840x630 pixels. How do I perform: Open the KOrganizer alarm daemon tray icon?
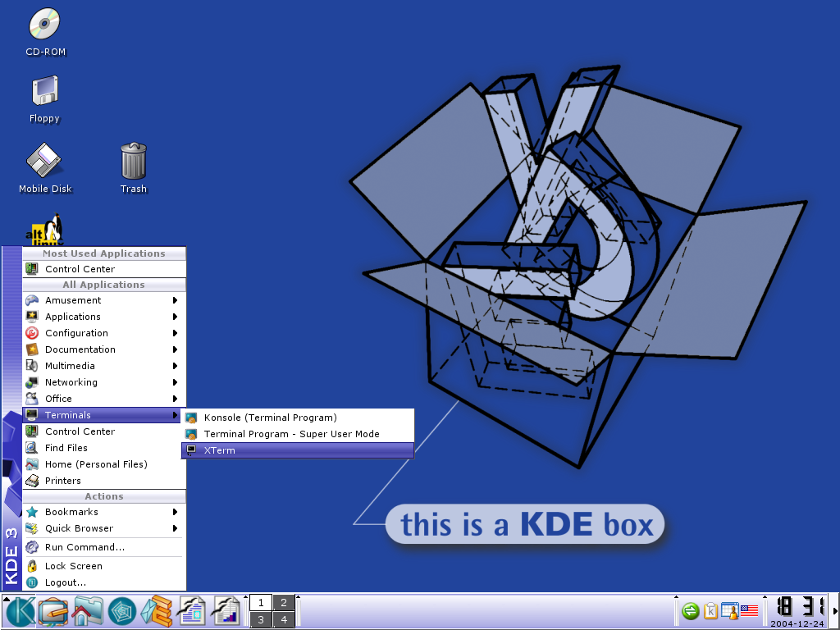(730, 610)
